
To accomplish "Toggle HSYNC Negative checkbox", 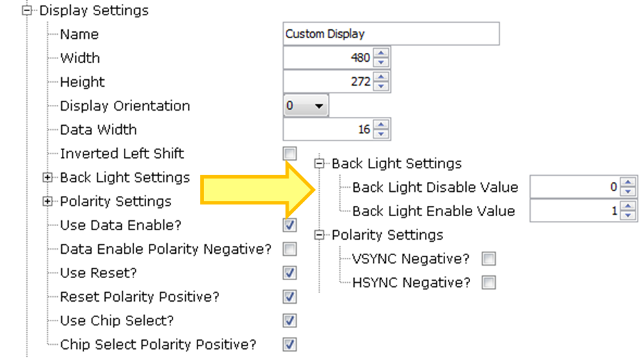I will click(x=489, y=282).
